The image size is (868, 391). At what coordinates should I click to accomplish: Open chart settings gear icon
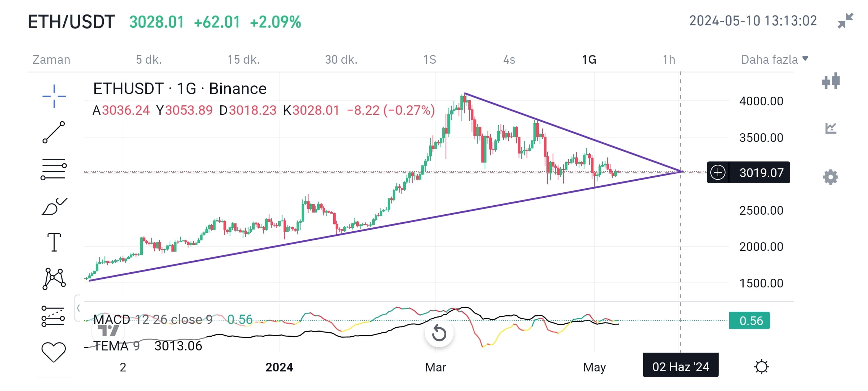(x=831, y=177)
